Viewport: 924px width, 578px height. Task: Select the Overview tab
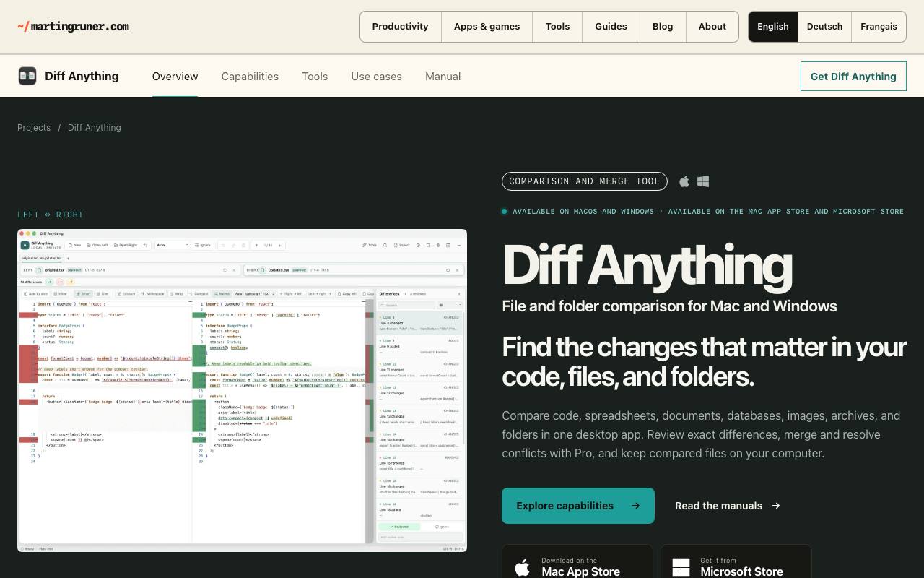coord(175,76)
